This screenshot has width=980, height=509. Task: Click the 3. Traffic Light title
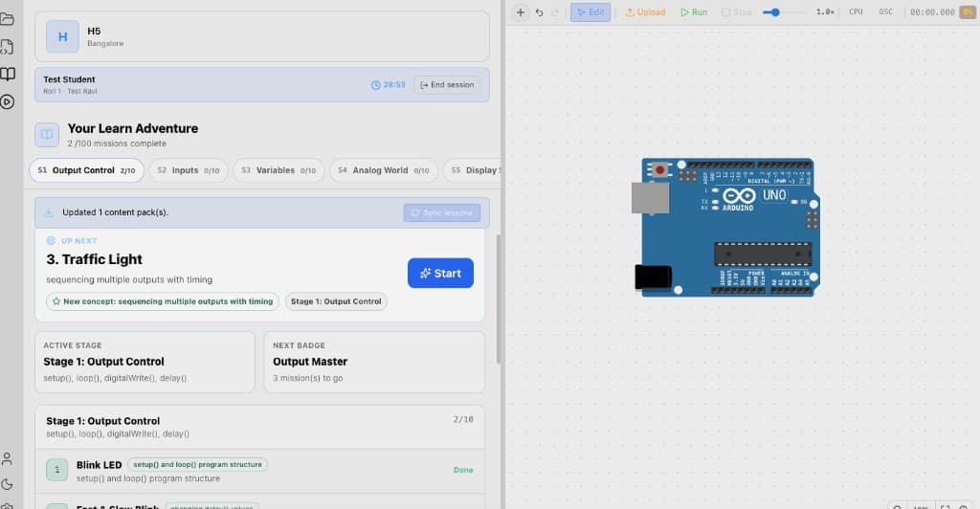pyautogui.click(x=95, y=259)
